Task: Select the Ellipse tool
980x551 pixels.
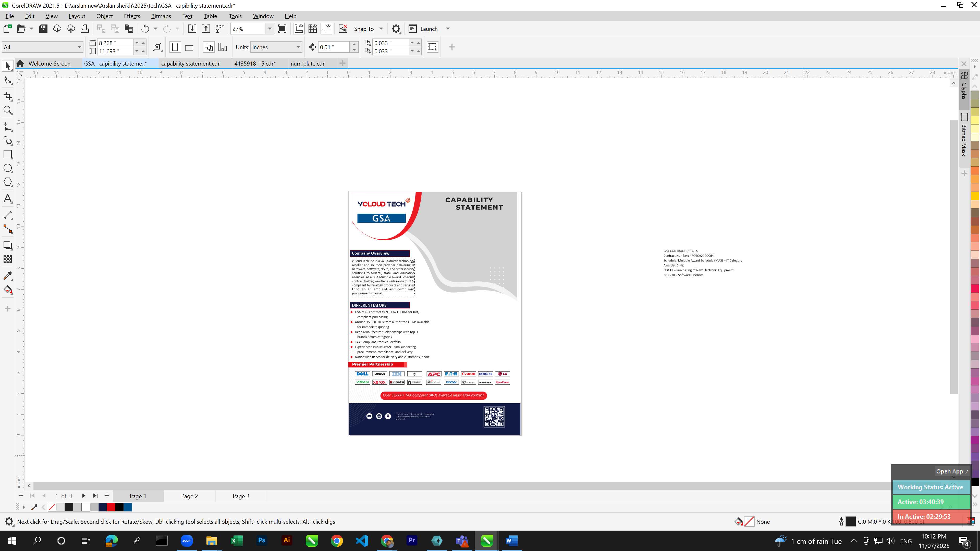Action: coord(8,168)
